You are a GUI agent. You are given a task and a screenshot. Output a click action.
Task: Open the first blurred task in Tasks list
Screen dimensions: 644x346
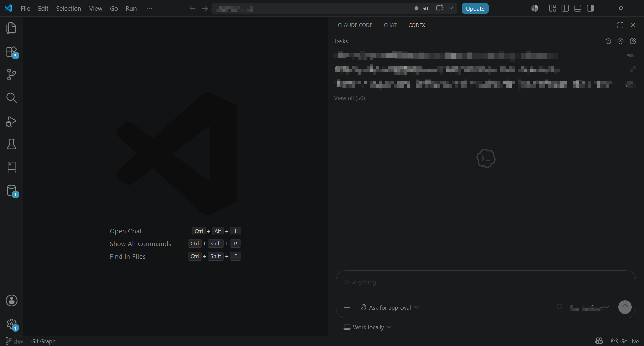click(x=484, y=56)
